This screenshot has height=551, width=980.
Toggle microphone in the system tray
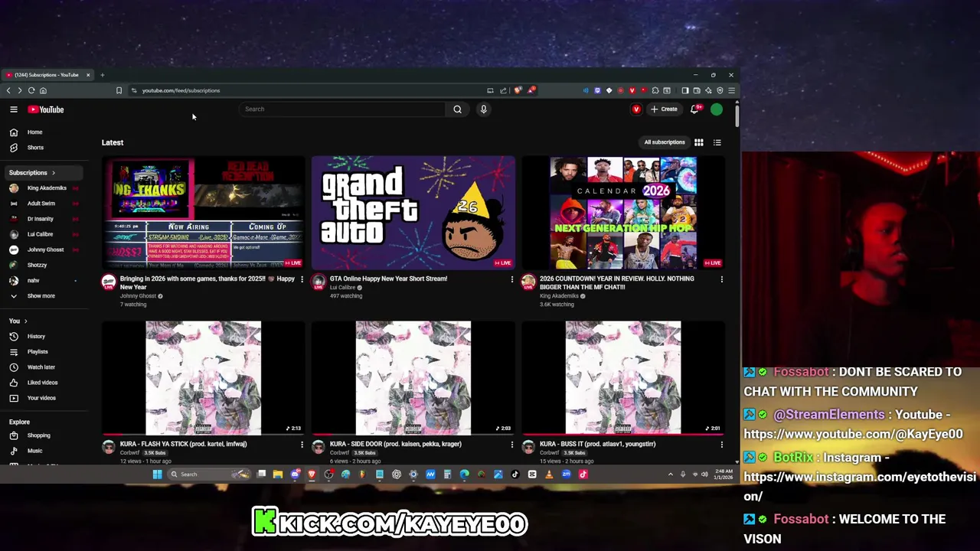(x=683, y=474)
